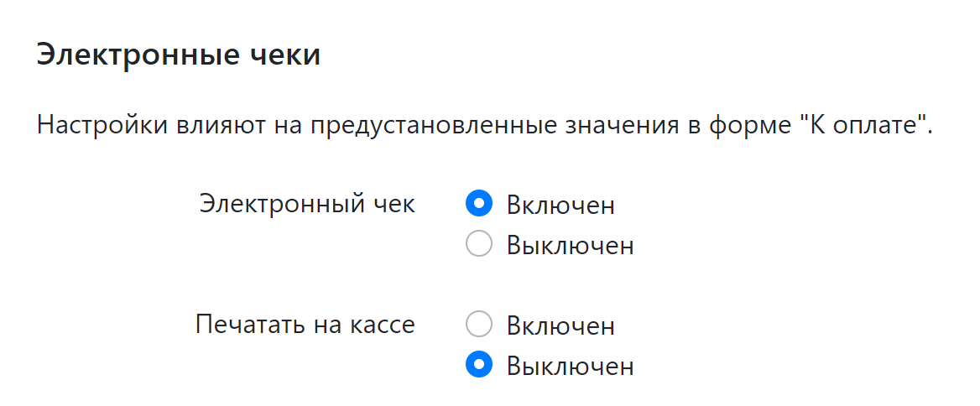Click the Включен label text beside Печатать на кассе
This screenshot has height=406, width=980.
[560, 325]
